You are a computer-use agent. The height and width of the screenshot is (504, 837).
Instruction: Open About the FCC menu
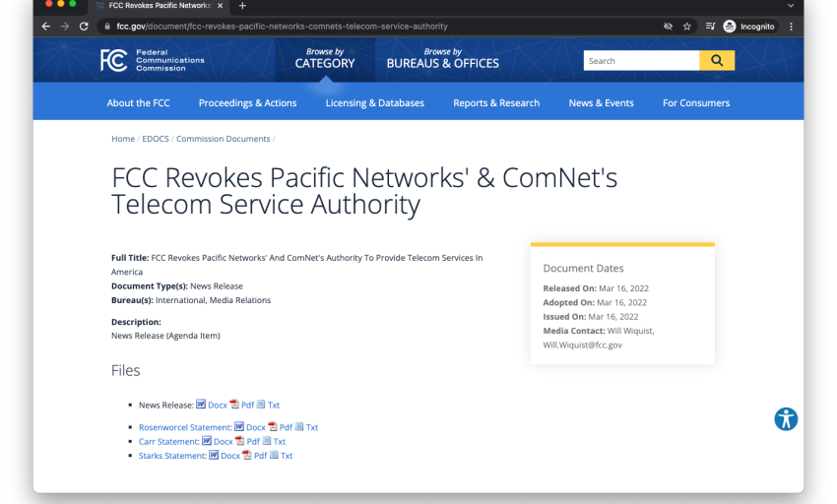(x=138, y=103)
